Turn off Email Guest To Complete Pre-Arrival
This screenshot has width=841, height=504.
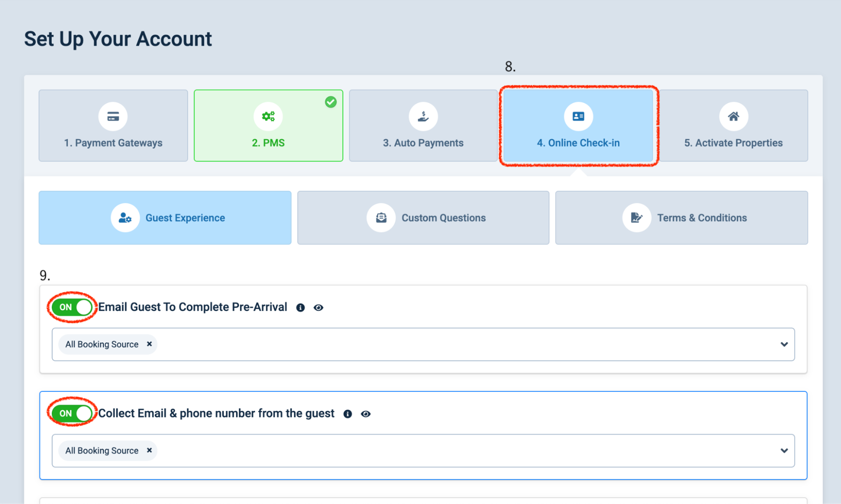click(72, 307)
